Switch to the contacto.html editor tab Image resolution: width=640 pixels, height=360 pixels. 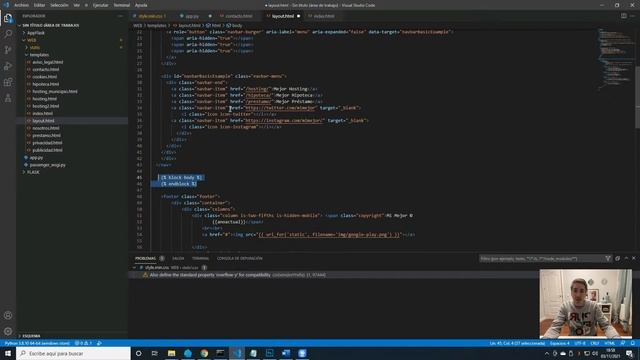click(x=239, y=16)
